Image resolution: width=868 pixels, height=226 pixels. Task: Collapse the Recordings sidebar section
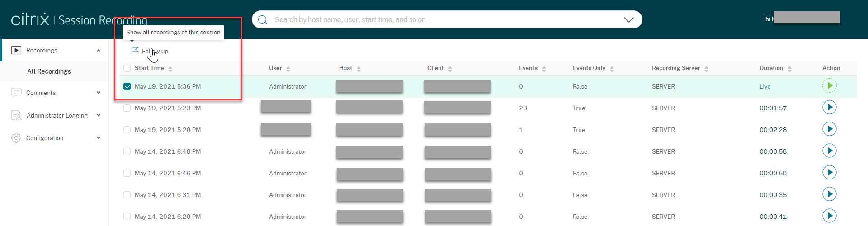click(x=99, y=50)
